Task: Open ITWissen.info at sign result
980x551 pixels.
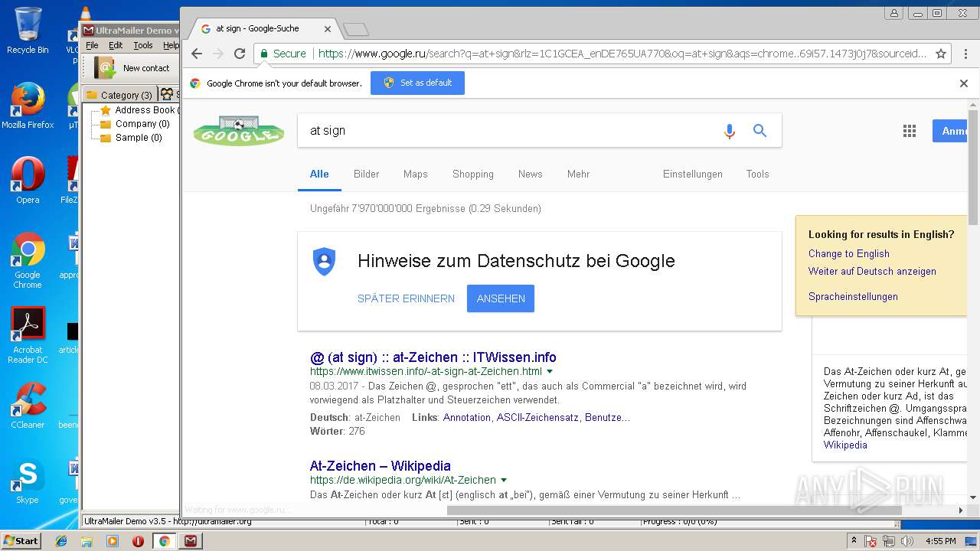Action: pos(433,357)
